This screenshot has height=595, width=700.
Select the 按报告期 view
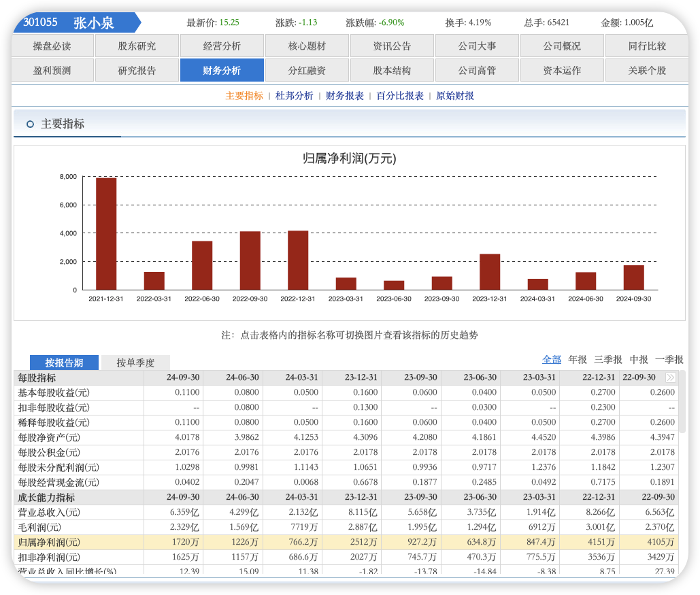click(x=64, y=362)
